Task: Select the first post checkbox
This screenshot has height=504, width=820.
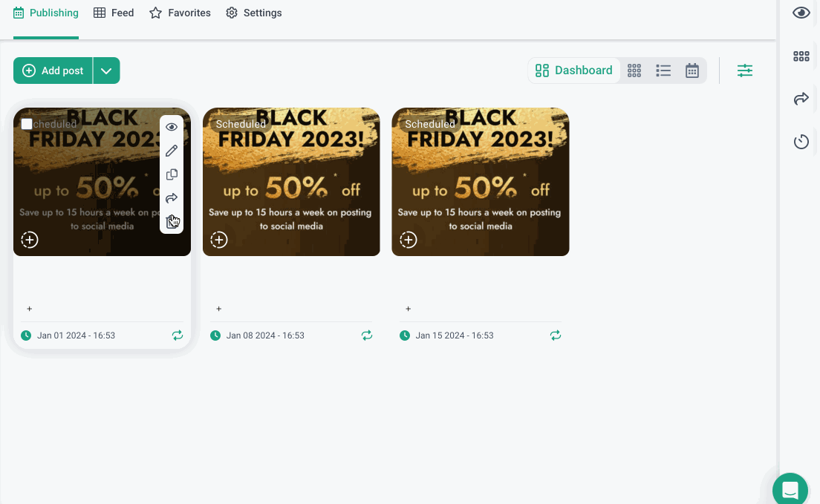Action: tap(27, 124)
